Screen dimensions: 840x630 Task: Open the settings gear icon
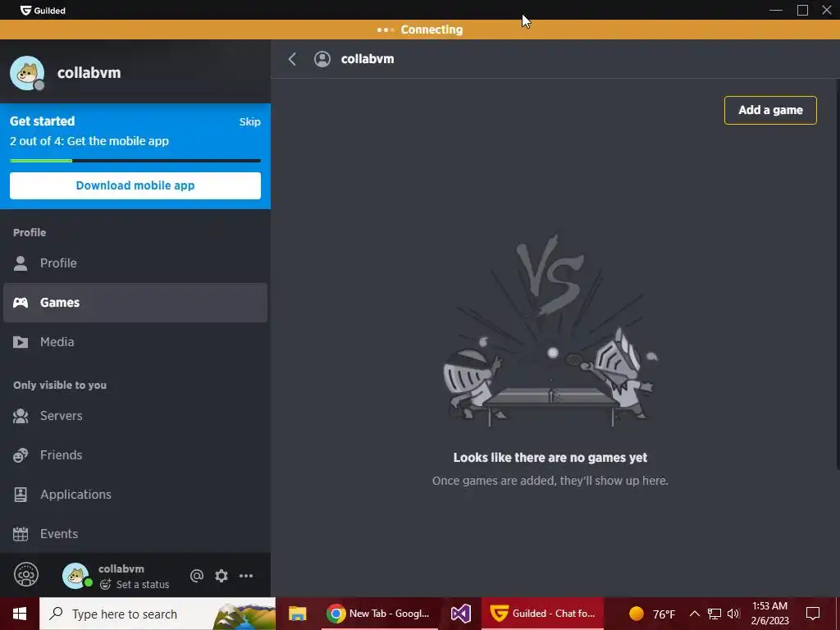pos(221,576)
